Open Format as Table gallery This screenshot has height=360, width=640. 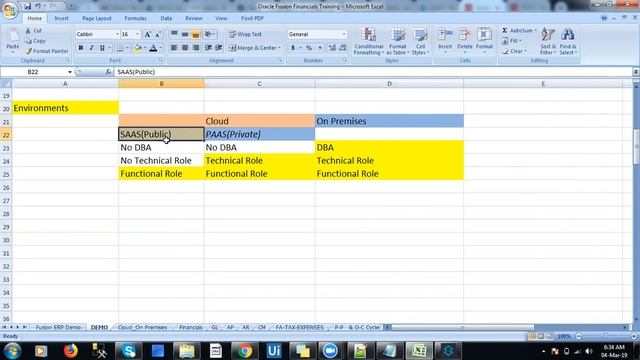pos(397,41)
